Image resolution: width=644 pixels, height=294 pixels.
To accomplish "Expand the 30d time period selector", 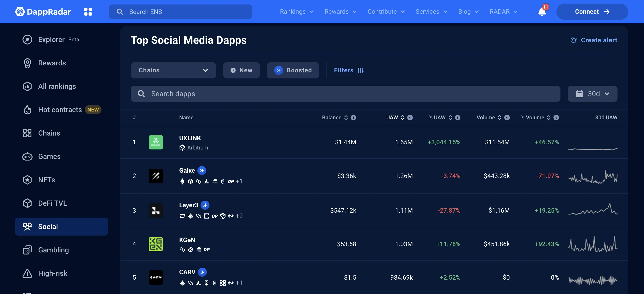I will coord(593,93).
